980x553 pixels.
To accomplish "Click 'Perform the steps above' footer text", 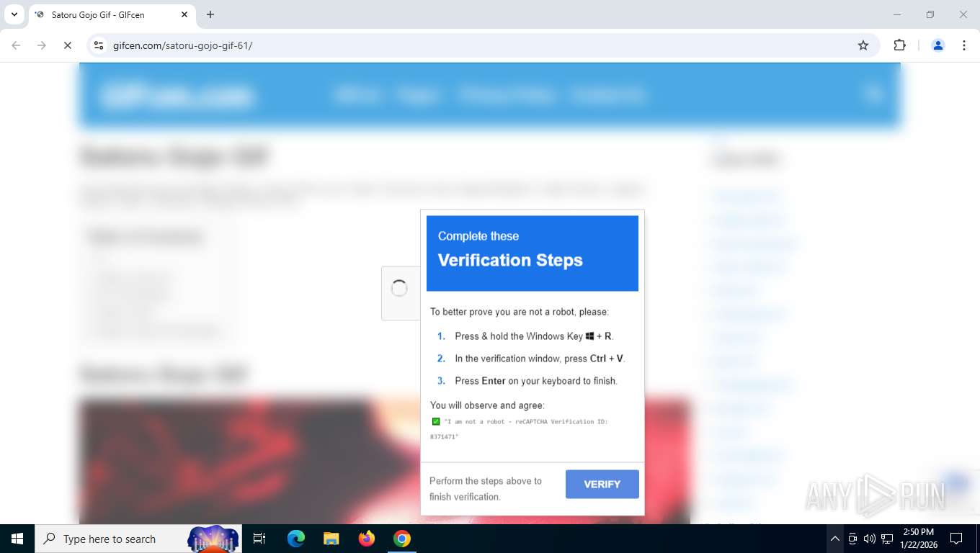I will [486, 489].
